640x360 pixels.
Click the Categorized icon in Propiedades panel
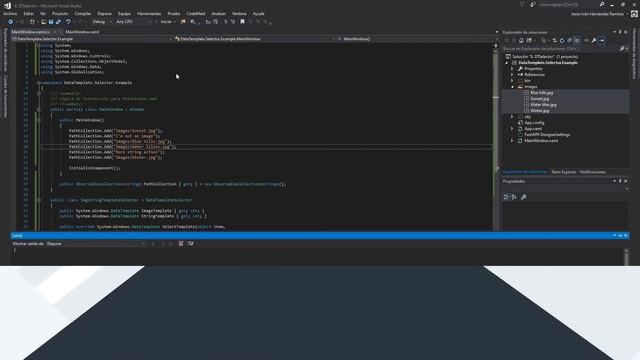point(506,197)
